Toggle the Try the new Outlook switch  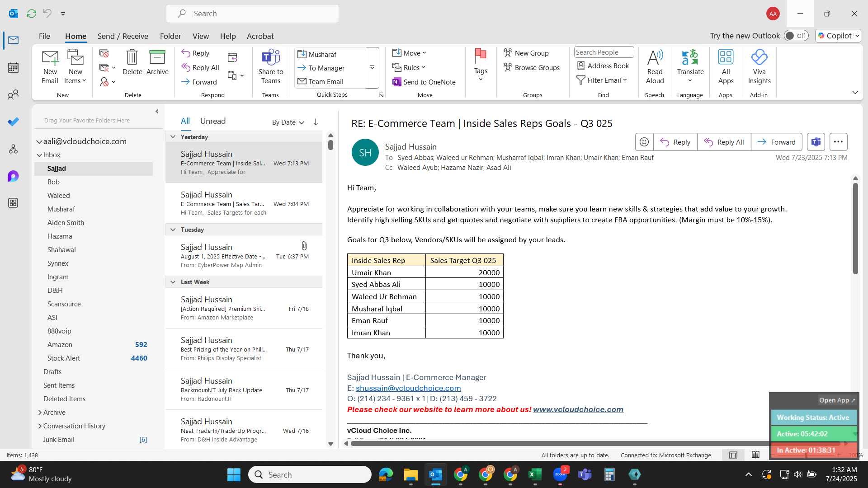point(796,36)
